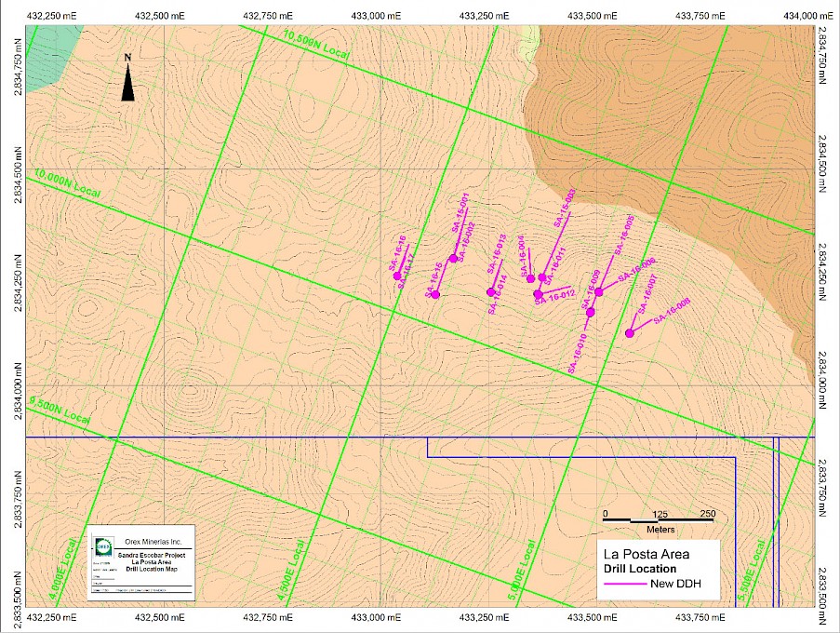Image resolution: width=840 pixels, height=633 pixels.
Task: Pick the SA-16-005 and SA-16-006 drill collar dot
Action: point(599,292)
